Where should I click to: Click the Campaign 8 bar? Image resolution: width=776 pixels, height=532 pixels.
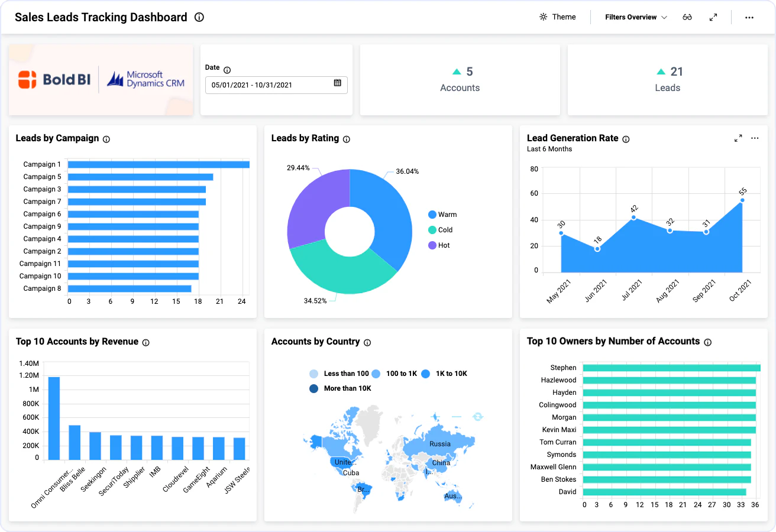(130, 288)
